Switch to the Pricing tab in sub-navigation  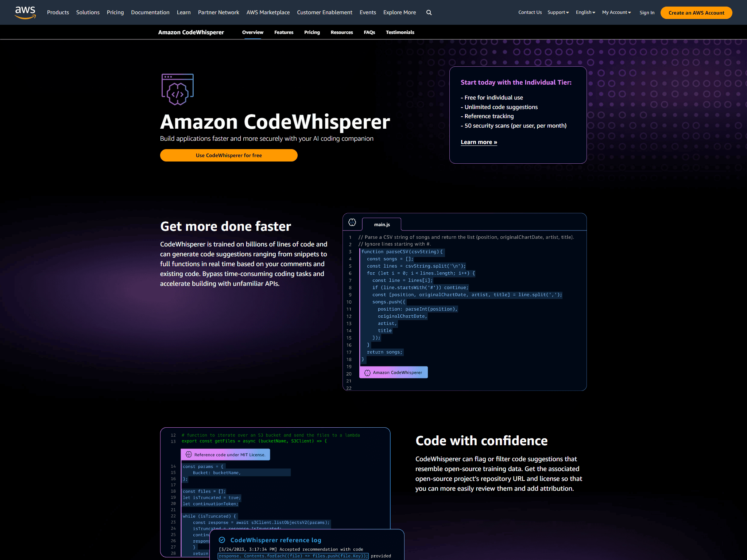tap(312, 32)
